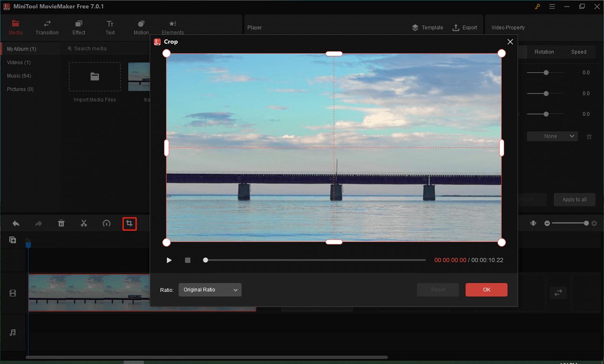Click the zoom-in plus icon near the timeline
Image resolution: width=604 pixels, height=364 pixels.
pos(594,223)
